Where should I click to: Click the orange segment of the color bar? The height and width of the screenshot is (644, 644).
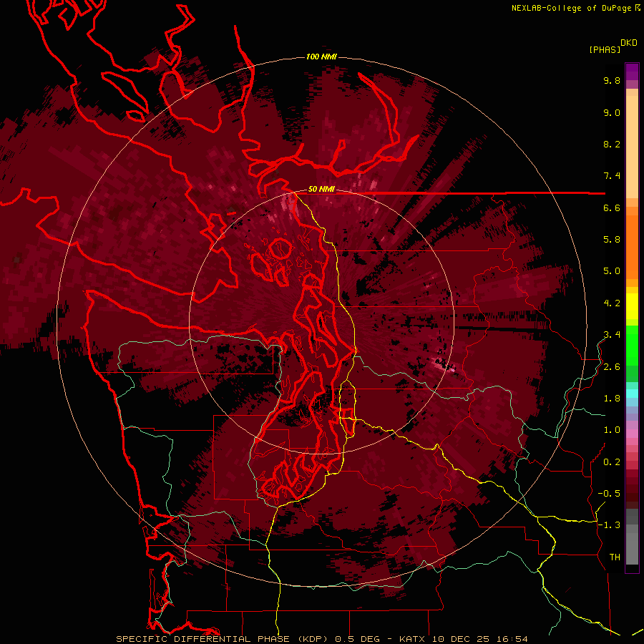tap(632, 246)
